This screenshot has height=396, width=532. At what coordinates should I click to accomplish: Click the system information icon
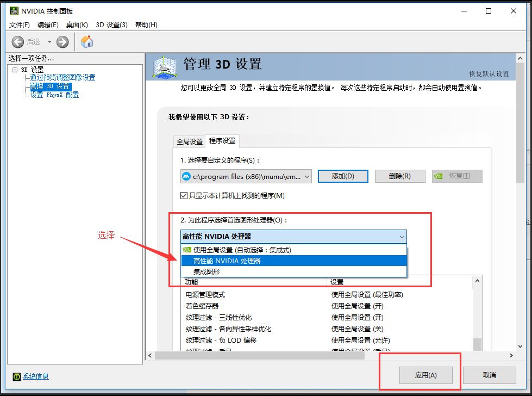click(x=17, y=376)
